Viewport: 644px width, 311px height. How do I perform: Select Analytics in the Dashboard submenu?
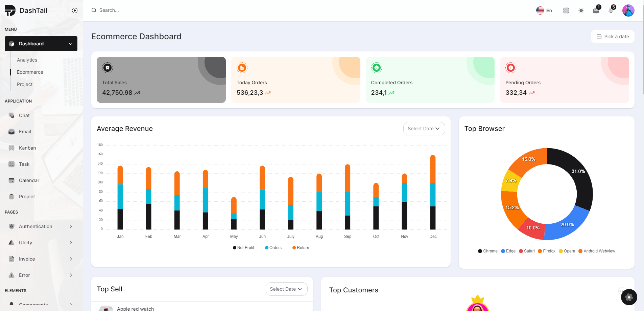click(27, 60)
